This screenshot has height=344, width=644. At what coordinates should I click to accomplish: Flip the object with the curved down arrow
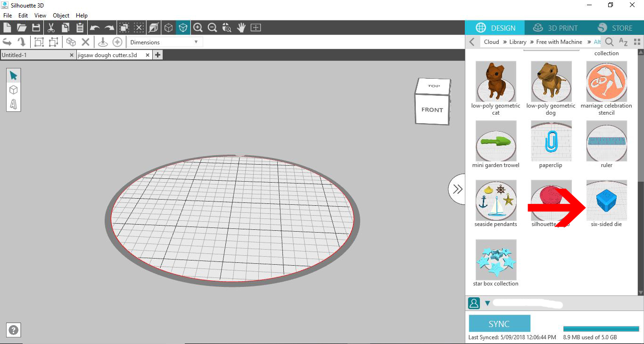point(21,42)
